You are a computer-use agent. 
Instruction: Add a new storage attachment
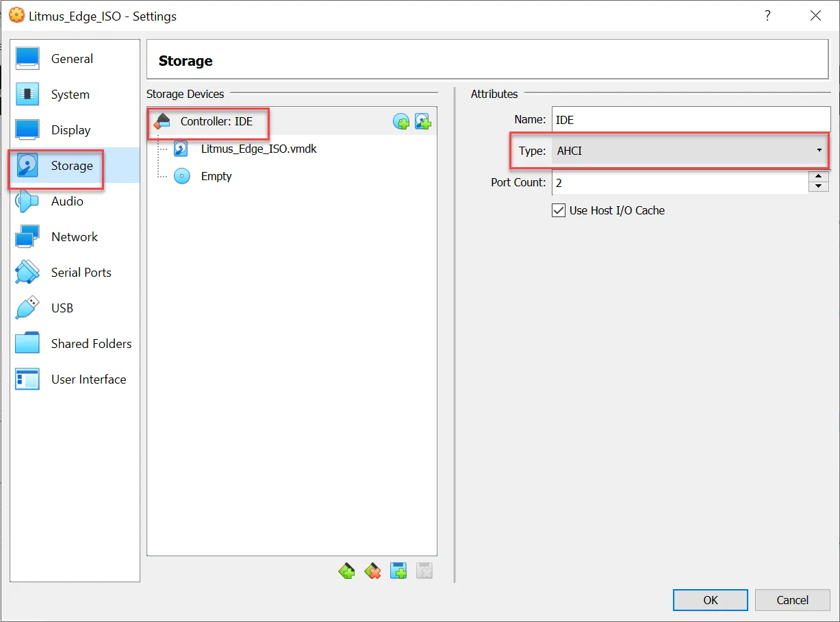click(399, 571)
